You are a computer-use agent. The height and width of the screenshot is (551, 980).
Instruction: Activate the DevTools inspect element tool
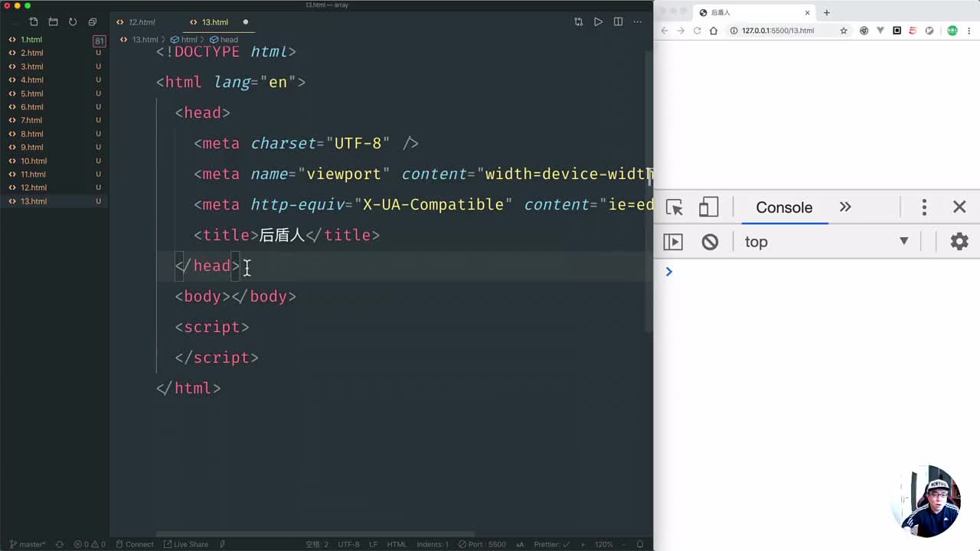675,207
